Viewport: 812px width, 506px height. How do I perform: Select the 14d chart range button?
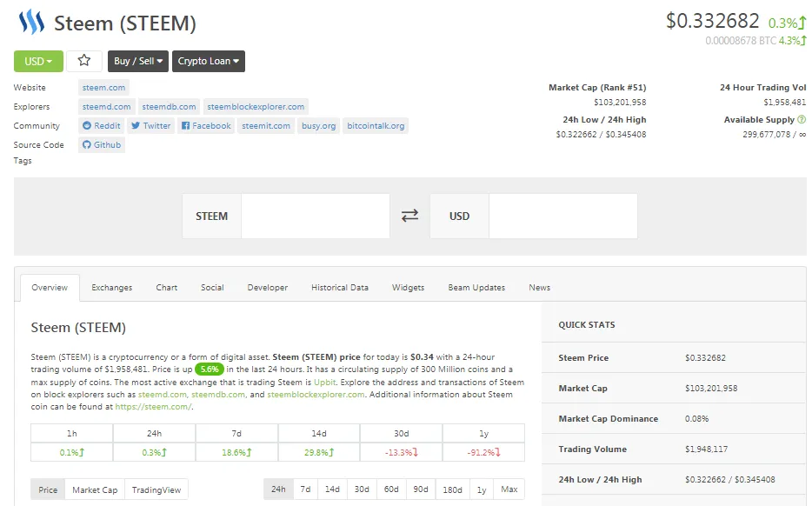pyautogui.click(x=332, y=489)
